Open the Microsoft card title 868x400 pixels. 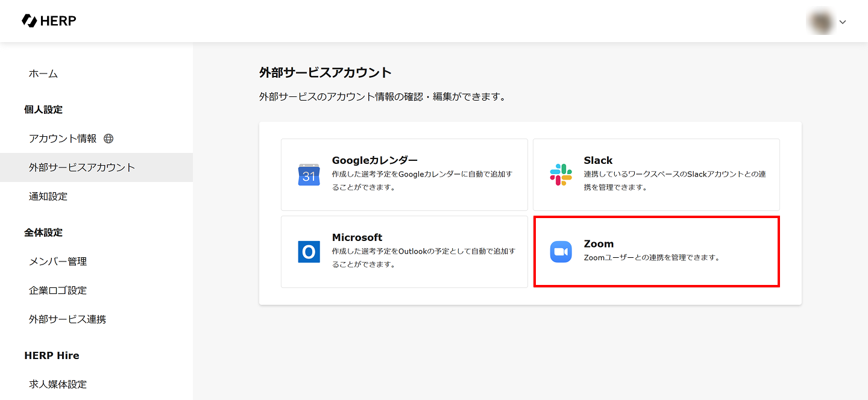(357, 237)
